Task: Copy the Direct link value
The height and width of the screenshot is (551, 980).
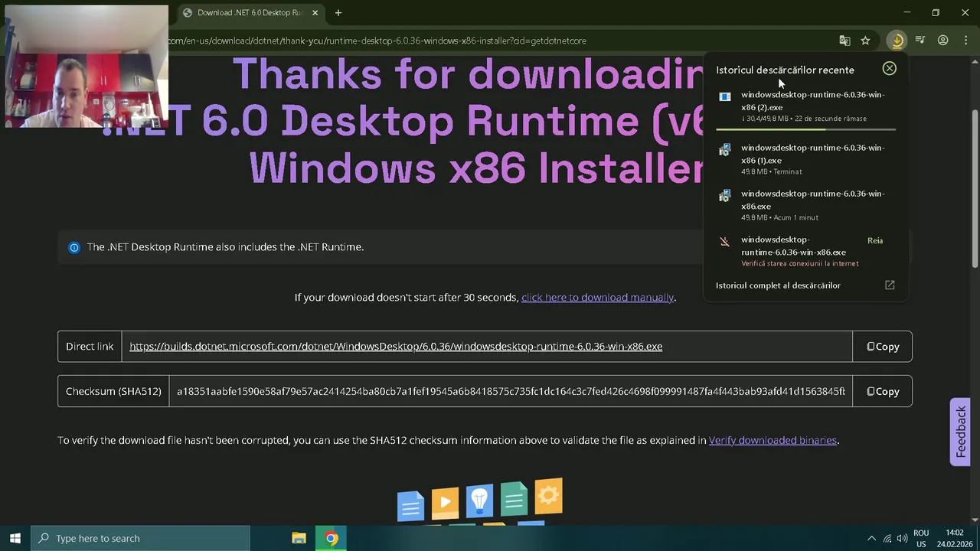Action: [x=882, y=347]
